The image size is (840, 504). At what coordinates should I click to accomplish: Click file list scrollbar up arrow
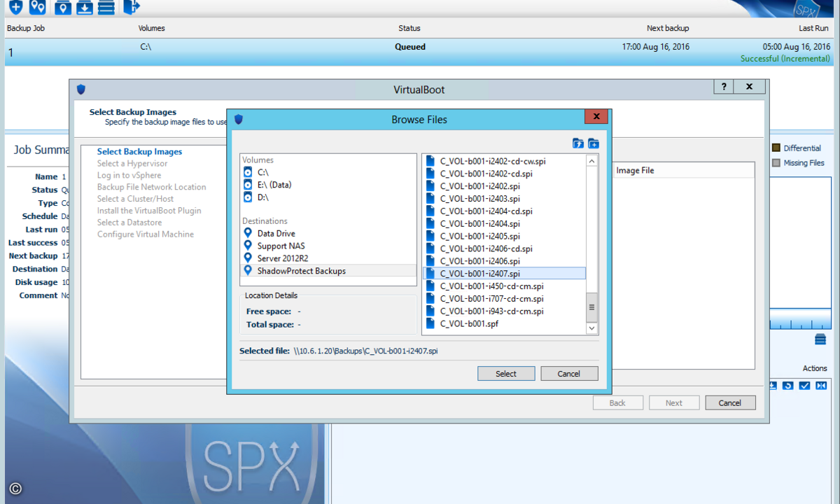coord(591,161)
